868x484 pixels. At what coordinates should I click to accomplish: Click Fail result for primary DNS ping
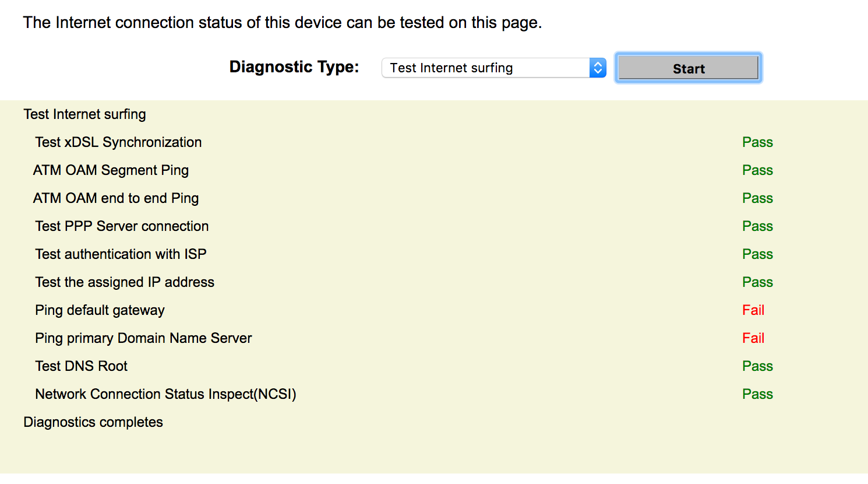pos(753,338)
